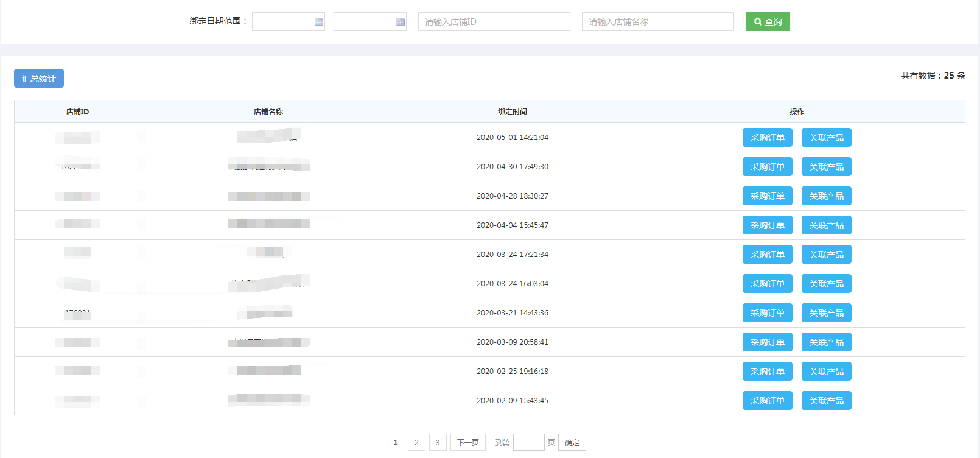Go to pagination page 2
The image size is (980, 458).
click(x=416, y=442)
